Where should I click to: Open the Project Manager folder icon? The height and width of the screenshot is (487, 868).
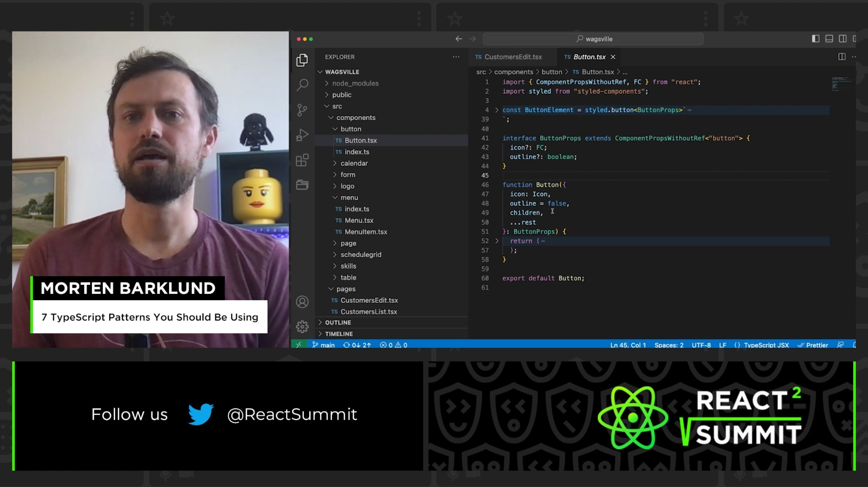click(302, 185)
